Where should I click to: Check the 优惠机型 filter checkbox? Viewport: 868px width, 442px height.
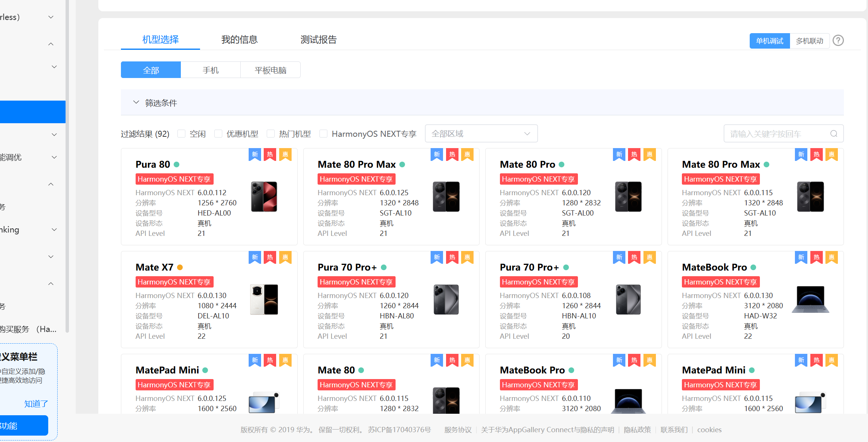218,134
